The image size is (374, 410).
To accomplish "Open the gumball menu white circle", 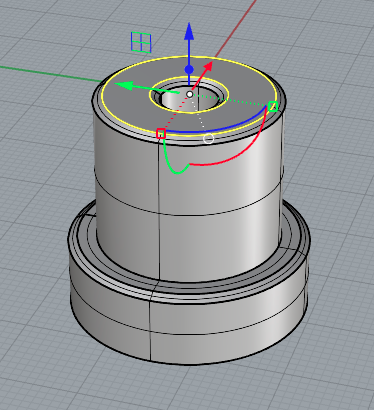I will 208,138.
